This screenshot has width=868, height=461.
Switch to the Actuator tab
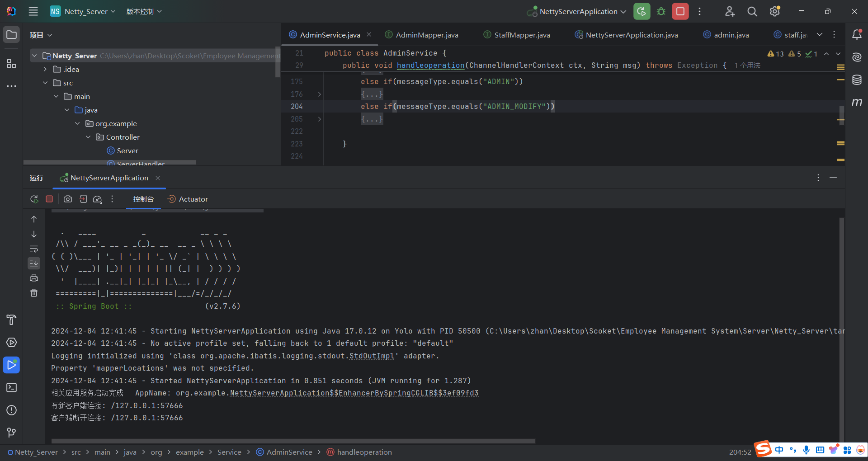pyautogui.click(x=193, y=199)
